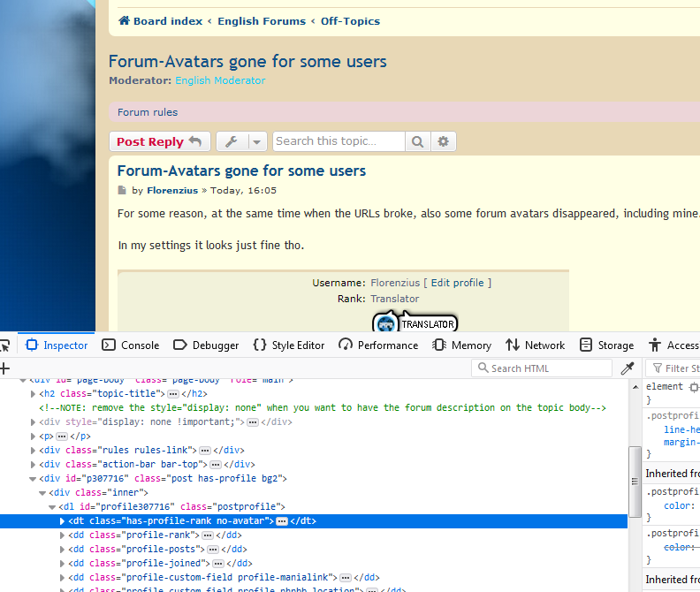Click the eyedropper color picker icon

628,368
